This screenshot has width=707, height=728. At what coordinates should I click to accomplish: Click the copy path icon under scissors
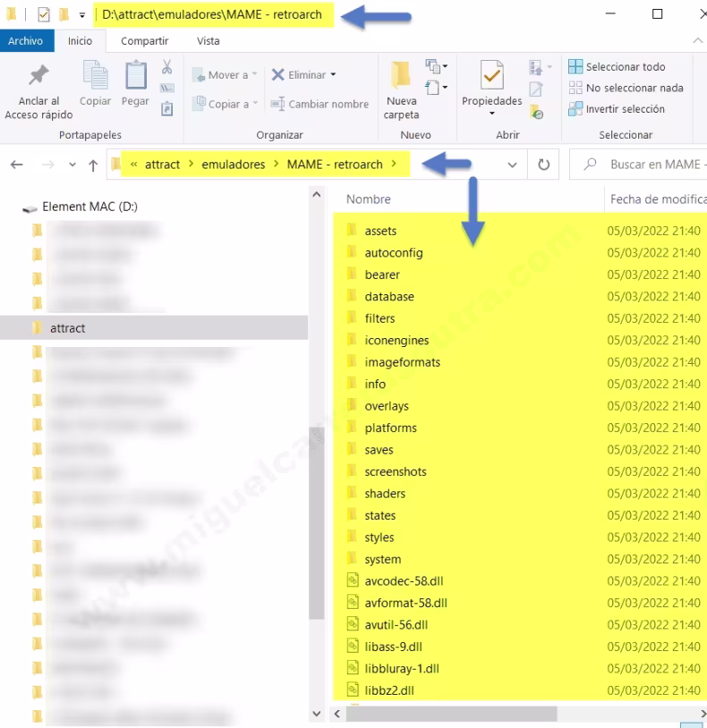pos(166,88)
